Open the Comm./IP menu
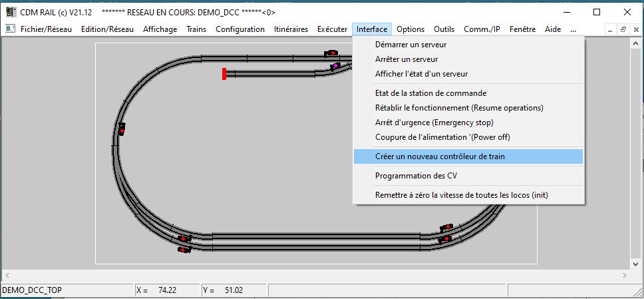 pyautogui.click(x=482, y=29)
